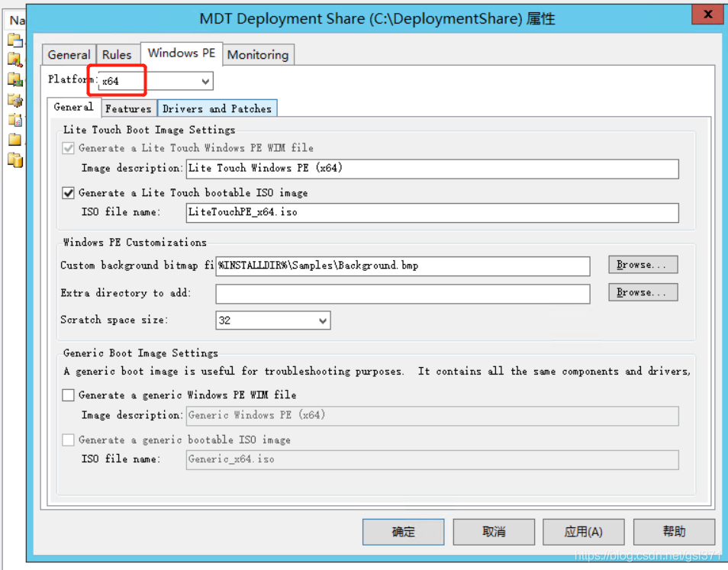Select the inner General sub-tab
Image resolution: width=728 pixels, height=570 pixels.
73,107
